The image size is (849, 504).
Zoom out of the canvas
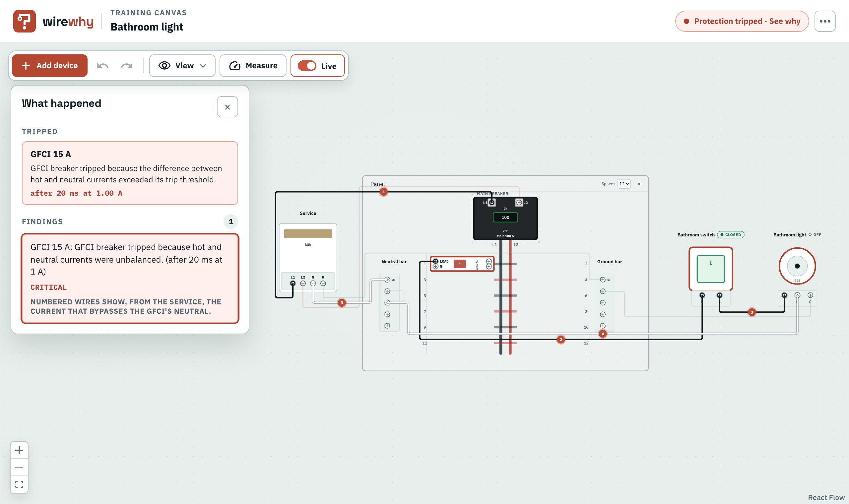pyautogui.click(x=19, y=467)
